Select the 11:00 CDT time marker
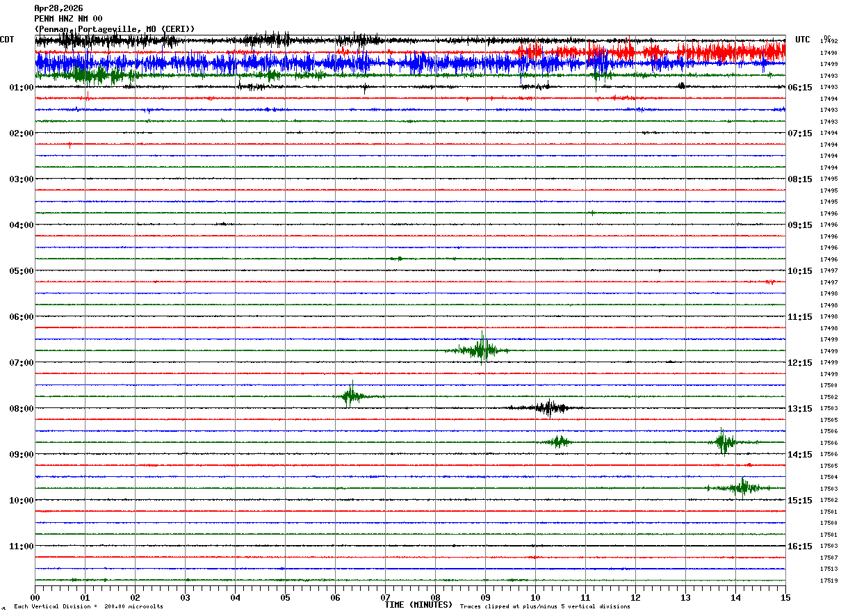 [22, 546]
